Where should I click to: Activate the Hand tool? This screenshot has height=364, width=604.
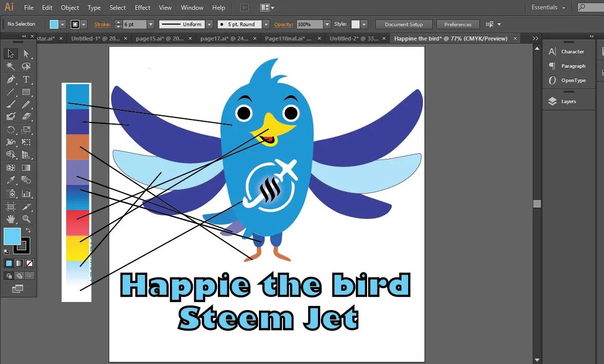tap(11, 219)
